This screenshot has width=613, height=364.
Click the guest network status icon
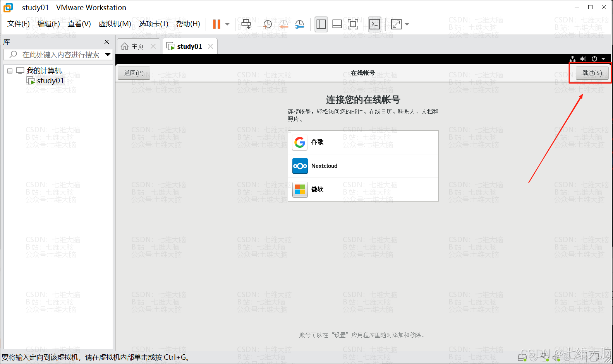tap(573, 59)
